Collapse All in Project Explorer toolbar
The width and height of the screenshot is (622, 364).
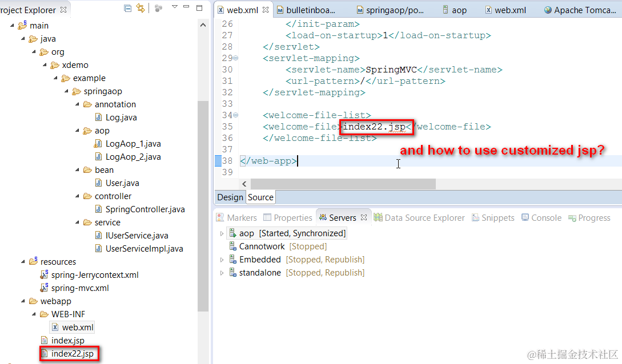[128, 9]
